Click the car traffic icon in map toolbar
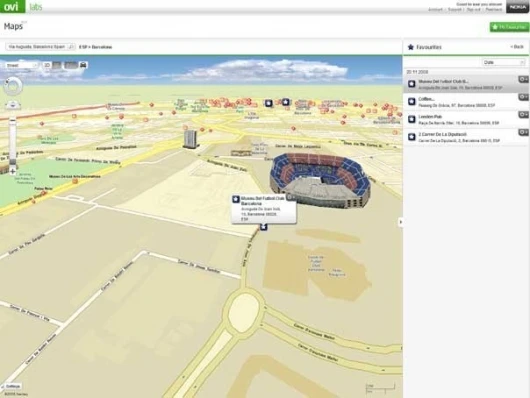Image resolution: width=530 pixels, height=398 pixels. [x=83, y=65]
